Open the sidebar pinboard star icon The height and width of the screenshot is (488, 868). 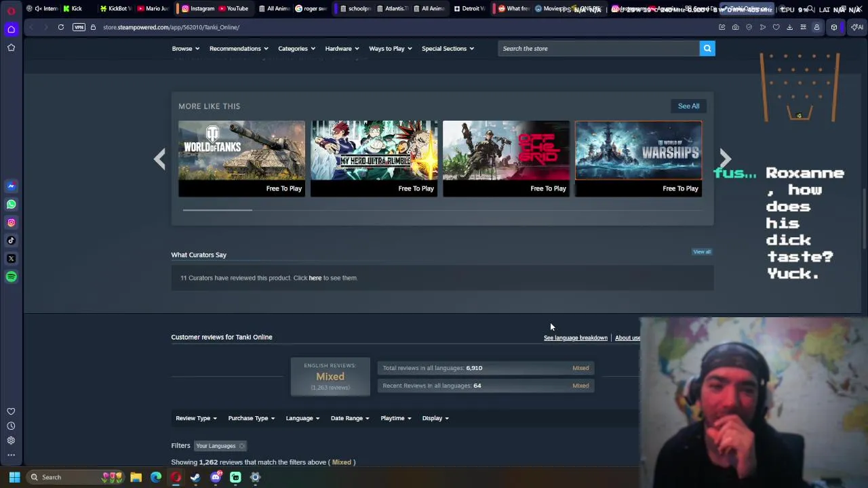pos(11,47)
